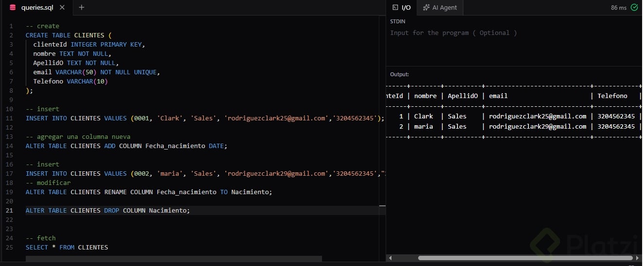Click the 86 ms execution time indicator

[x=619, y=8]
